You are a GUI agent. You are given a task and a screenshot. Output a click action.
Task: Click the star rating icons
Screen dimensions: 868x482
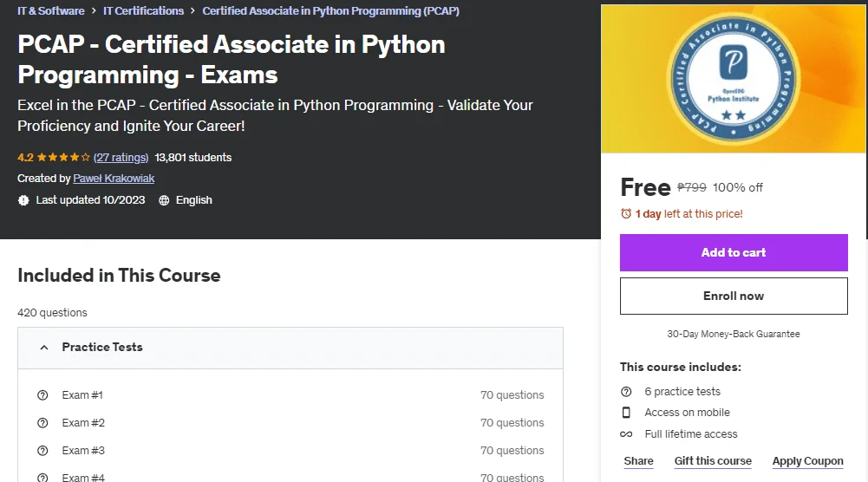pos(63,157)
